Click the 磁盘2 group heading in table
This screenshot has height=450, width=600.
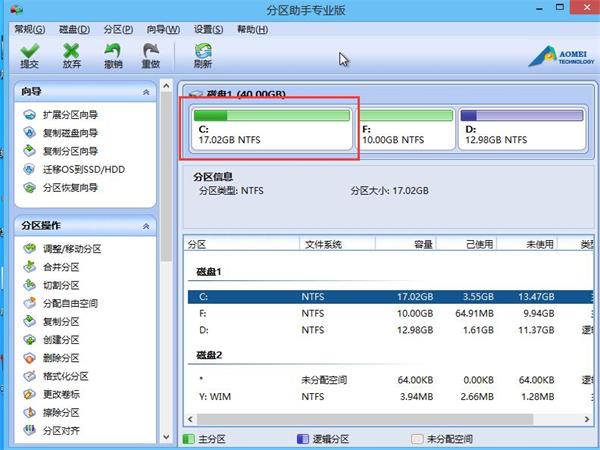point(209,355)
